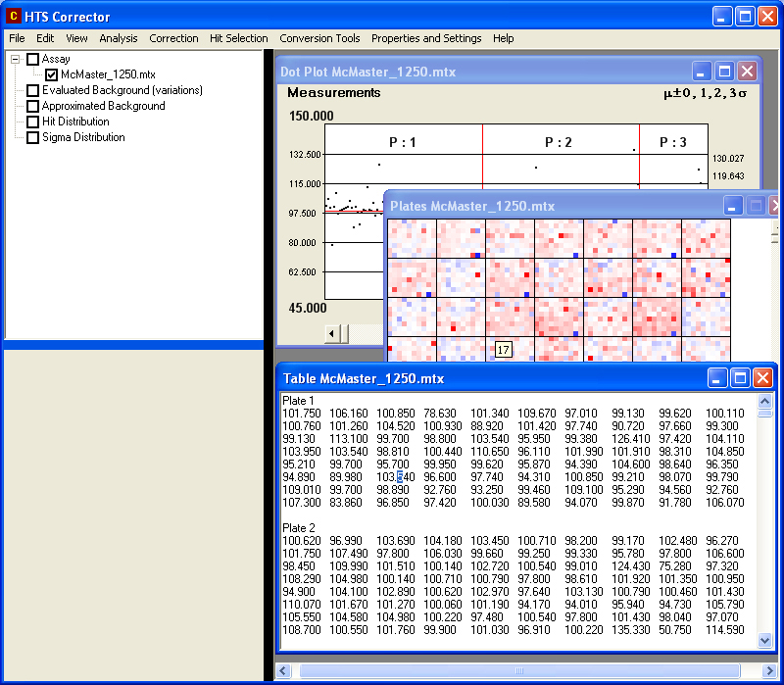The width and height of the screenshot is (784, 685).
Task: Click the 130.027 sigma label in Dot Plot
Action: click(728, 159)
